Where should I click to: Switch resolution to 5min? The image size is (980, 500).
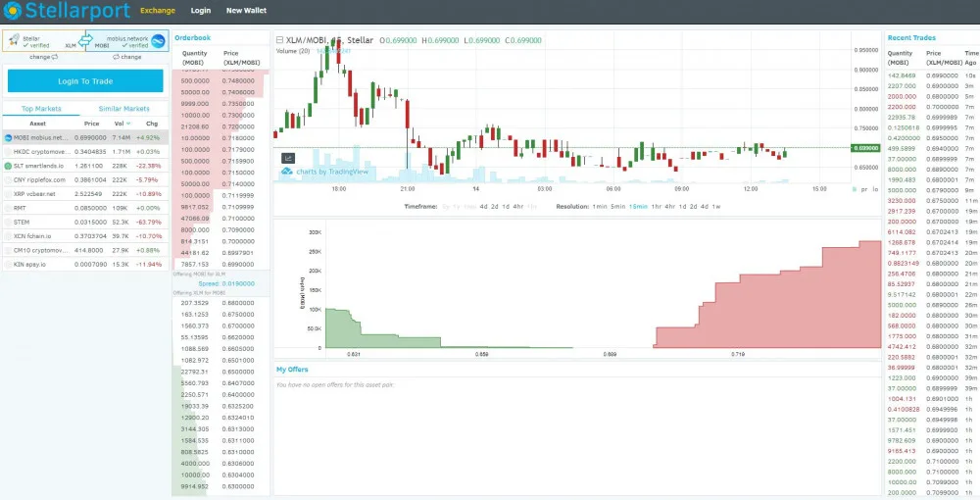[618, 207]
